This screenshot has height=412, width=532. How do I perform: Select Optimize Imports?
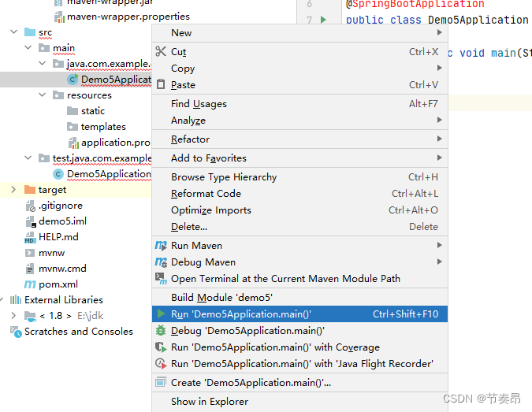[x=299, y=210]
